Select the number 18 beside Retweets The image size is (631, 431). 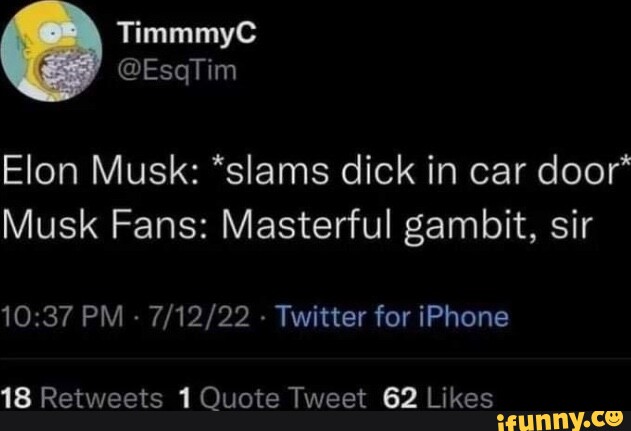pyautogui.click(x=16, y=398)
